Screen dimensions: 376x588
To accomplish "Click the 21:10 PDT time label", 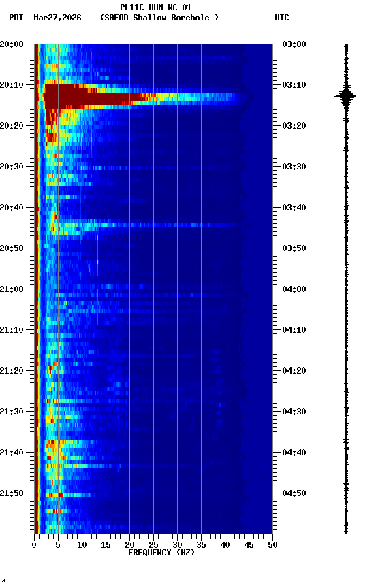I will (x=12, y=330).
